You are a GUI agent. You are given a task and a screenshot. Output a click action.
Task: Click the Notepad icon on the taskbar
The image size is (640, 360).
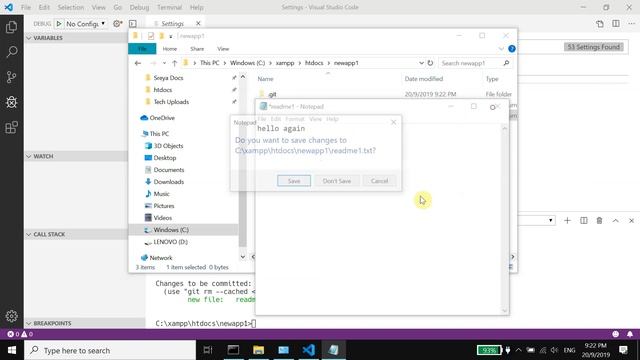pyautogui.click(x=333, y=350)
